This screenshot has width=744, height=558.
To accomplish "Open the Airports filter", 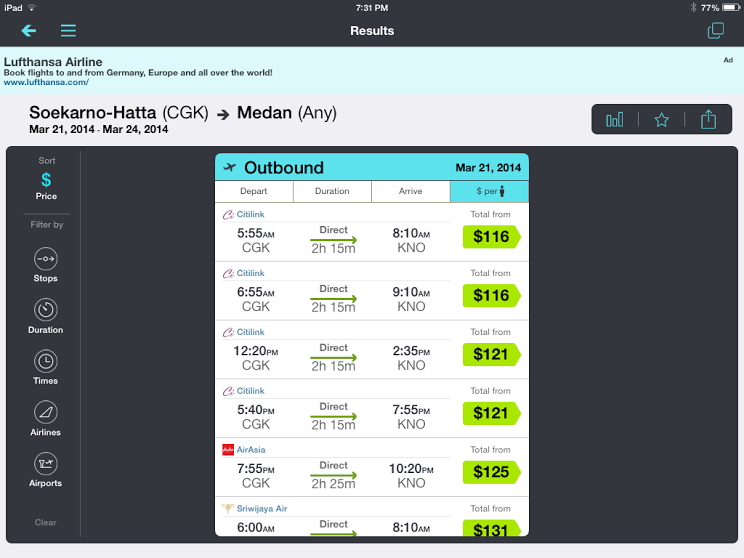I will click(46, 469).
